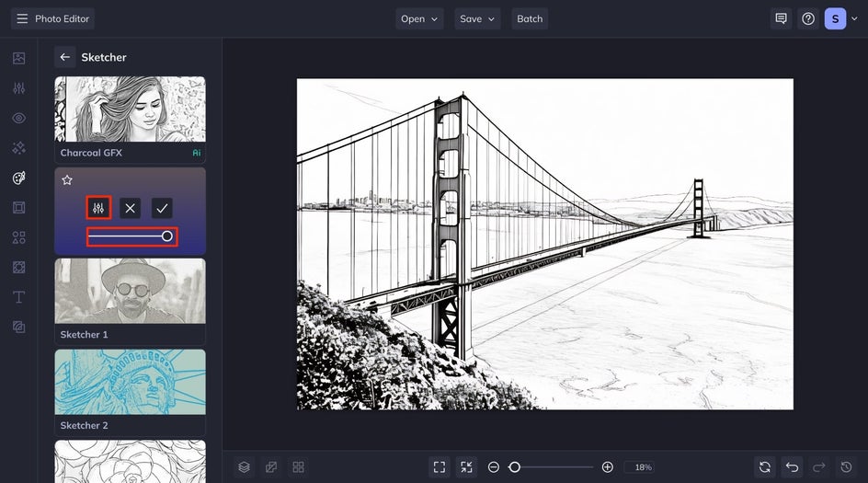
Task: Click the Sketcher panel title
Action: (x=104, y=57)
